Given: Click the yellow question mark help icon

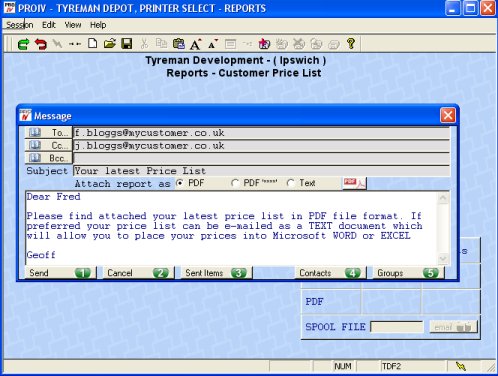Looking at the screenshot, I should (x=351, y=44).
